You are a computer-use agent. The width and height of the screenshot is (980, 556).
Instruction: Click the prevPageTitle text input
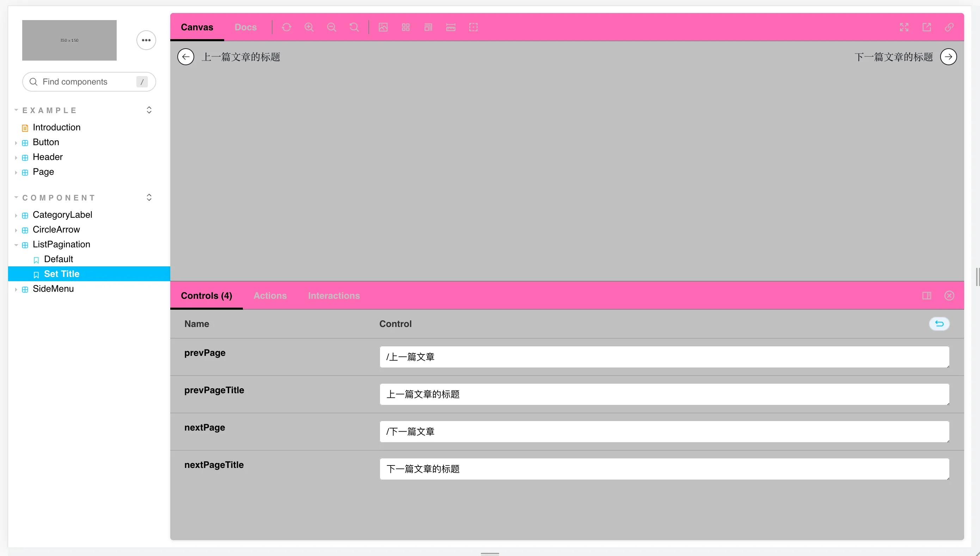coord(664,394)
